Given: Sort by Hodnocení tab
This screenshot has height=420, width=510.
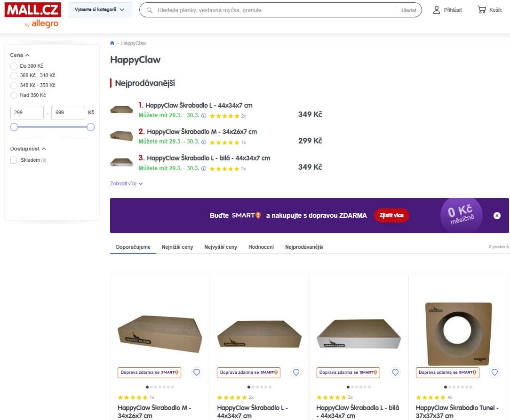Looking at the screenshot, I should coord(261,247).
